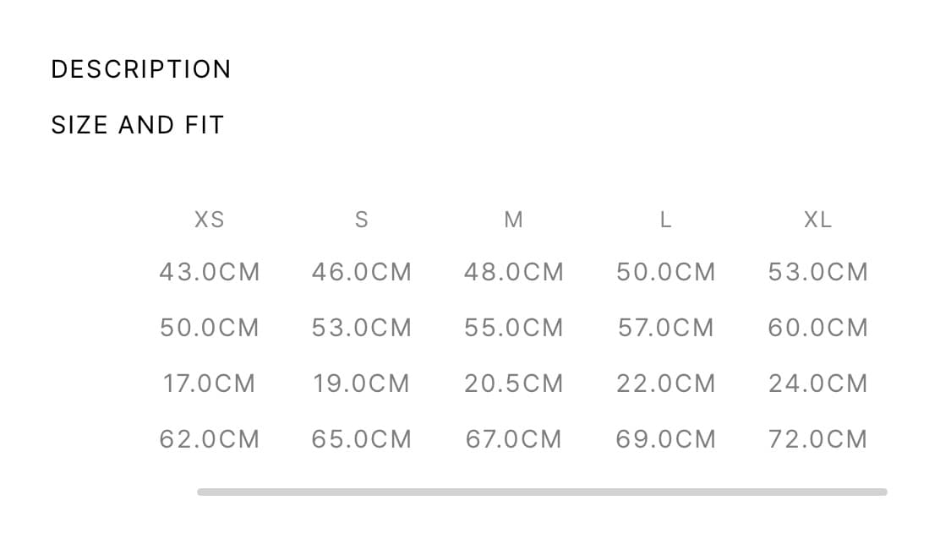Select the 60.0CM measurement cell
Viewport: 951px width, 560px height.
click(818, 328)
